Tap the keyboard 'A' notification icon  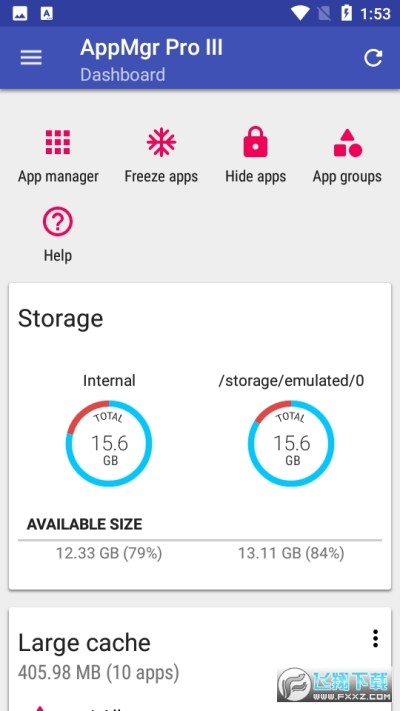tap(47, 14)
